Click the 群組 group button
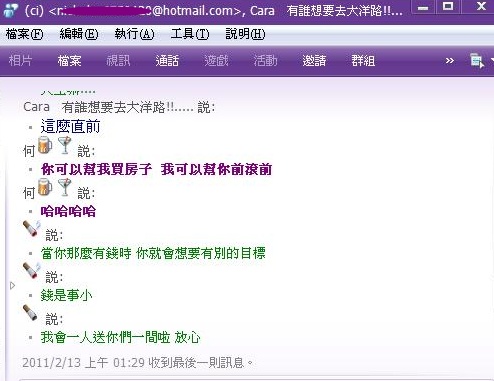The height and width of the screenshot is (381, 494). click(363, 61)
